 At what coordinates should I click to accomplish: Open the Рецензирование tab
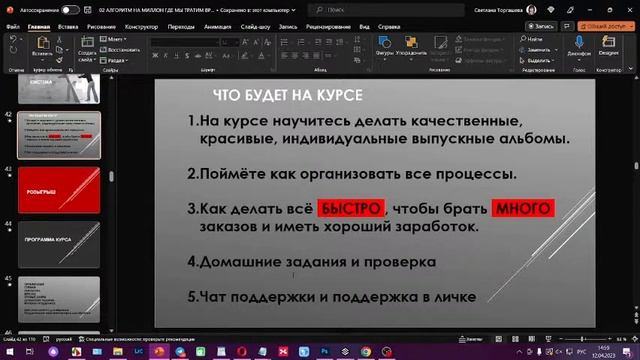pyautogui.click(x=328, y=27)
